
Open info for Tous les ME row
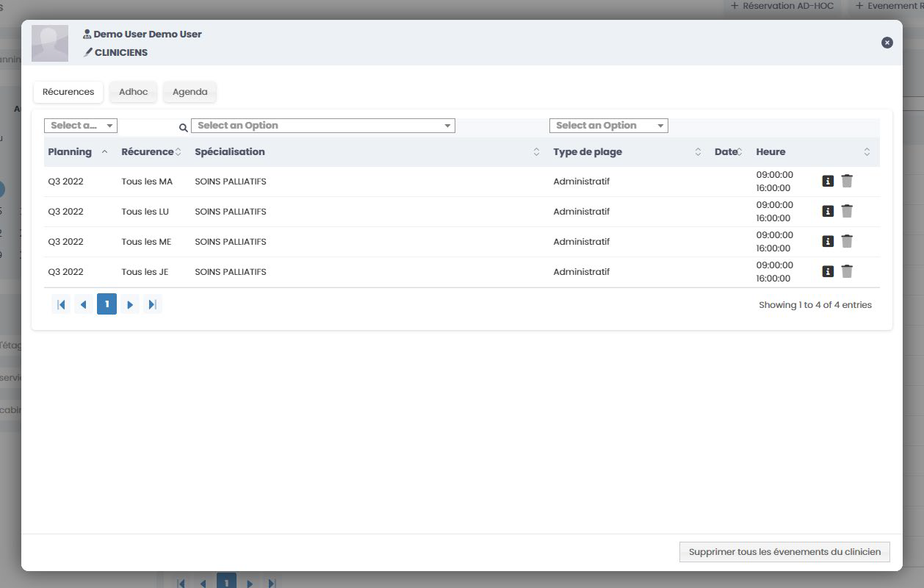coord(828,241)
